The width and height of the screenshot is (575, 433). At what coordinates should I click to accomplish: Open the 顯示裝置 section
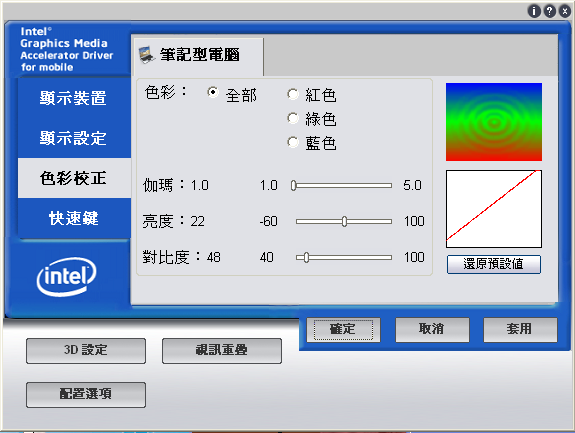74,98
